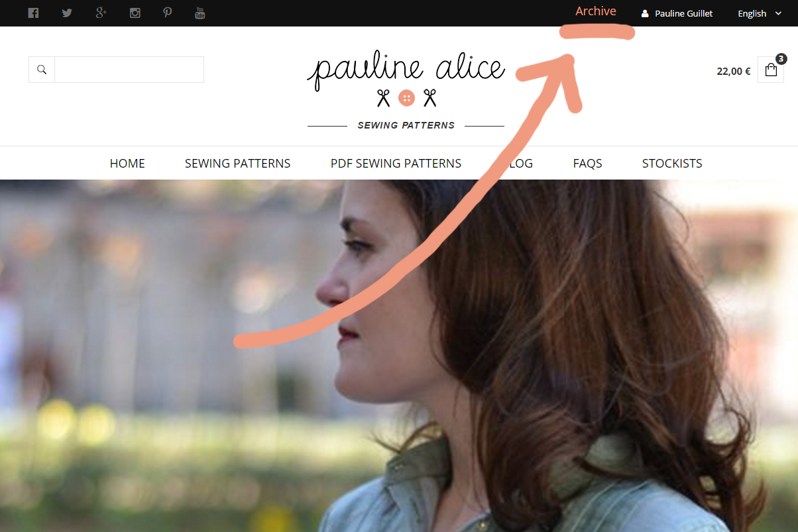This screenshot has height=532, width=798.
Task: Expand the English language dropdown
Action: coord(760,13)
